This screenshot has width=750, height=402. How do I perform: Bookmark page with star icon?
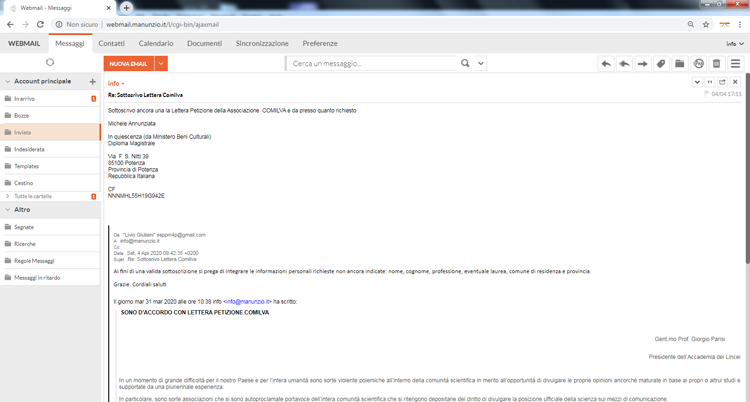pos(706,24)
